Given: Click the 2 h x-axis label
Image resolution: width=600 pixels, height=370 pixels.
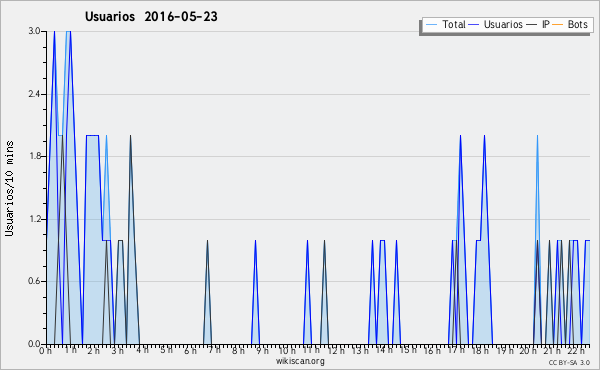Looking at the screenshot, I should click(x=94, y=350).
